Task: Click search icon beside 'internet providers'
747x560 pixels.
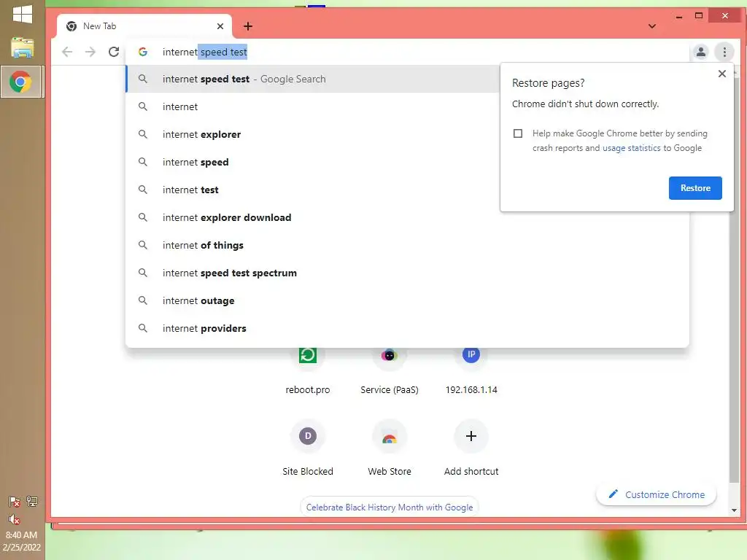Action: (142, 328)
